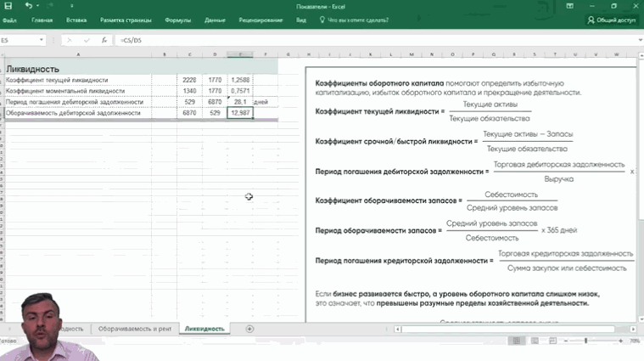The image size is (644, 361).
Task: Add a new sheet with the plus icon
Action: tap(249, 329)
